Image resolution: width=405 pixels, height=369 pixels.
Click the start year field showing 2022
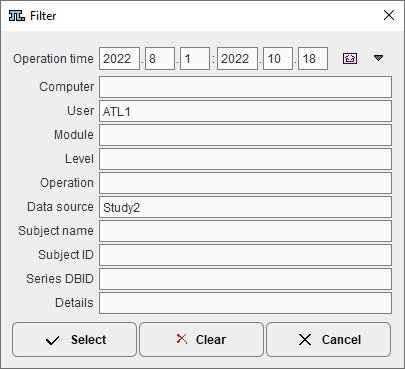coord(119,59)
